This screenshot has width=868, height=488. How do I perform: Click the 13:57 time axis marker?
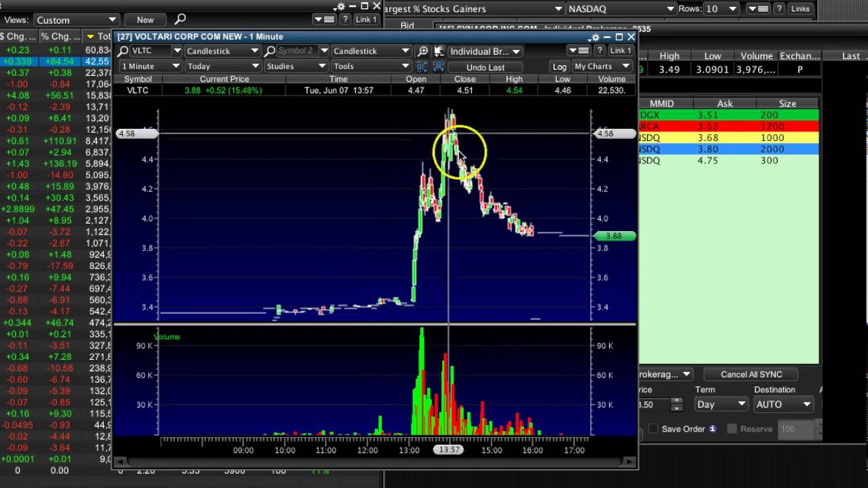[x=449, y=449]
